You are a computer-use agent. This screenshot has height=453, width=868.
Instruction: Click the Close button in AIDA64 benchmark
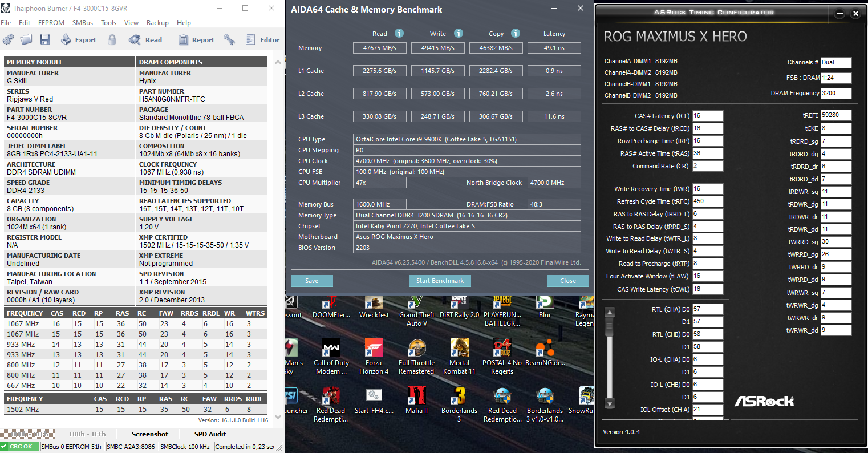[568, 281]
